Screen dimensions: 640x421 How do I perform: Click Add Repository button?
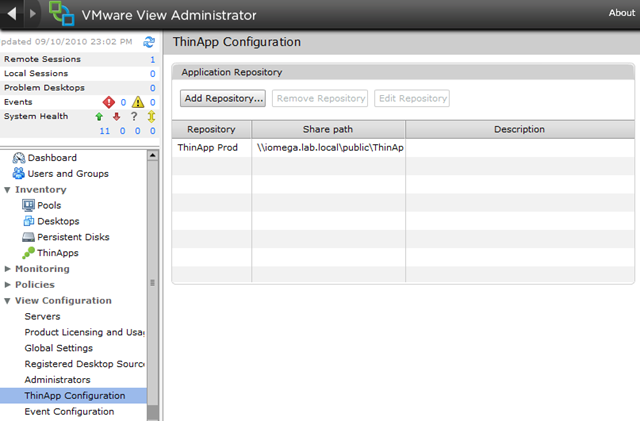pyautogui.click(x=223, y=98)
